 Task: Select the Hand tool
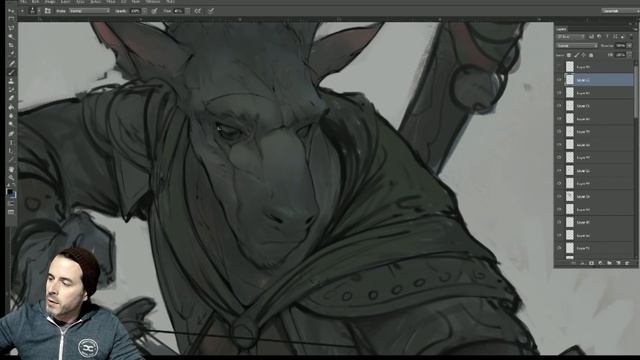(11, 169)
